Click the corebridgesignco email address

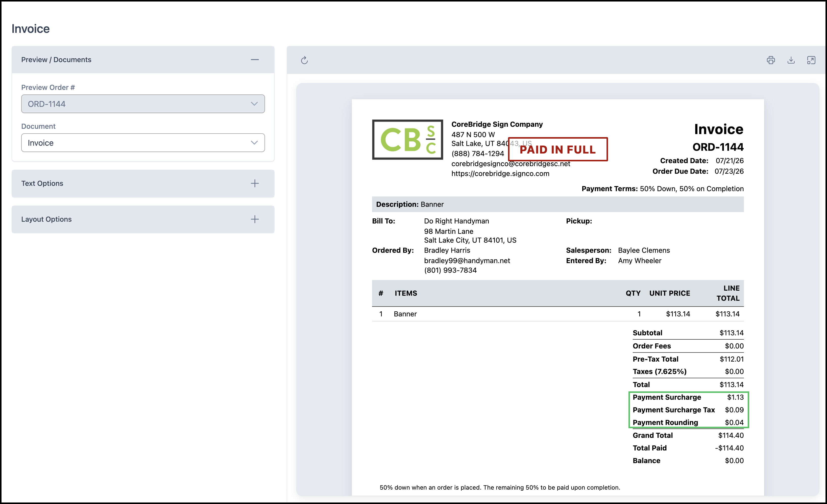point(510,164)
